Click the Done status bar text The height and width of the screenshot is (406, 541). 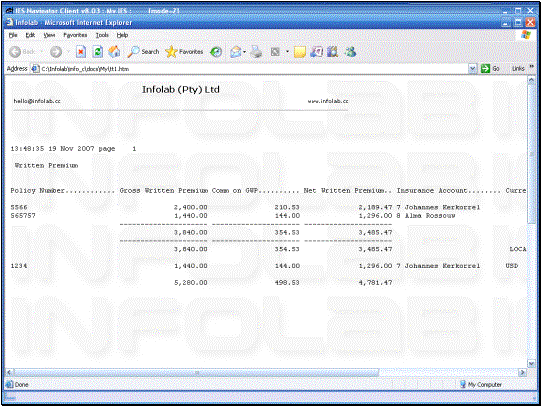click(22, 384)
